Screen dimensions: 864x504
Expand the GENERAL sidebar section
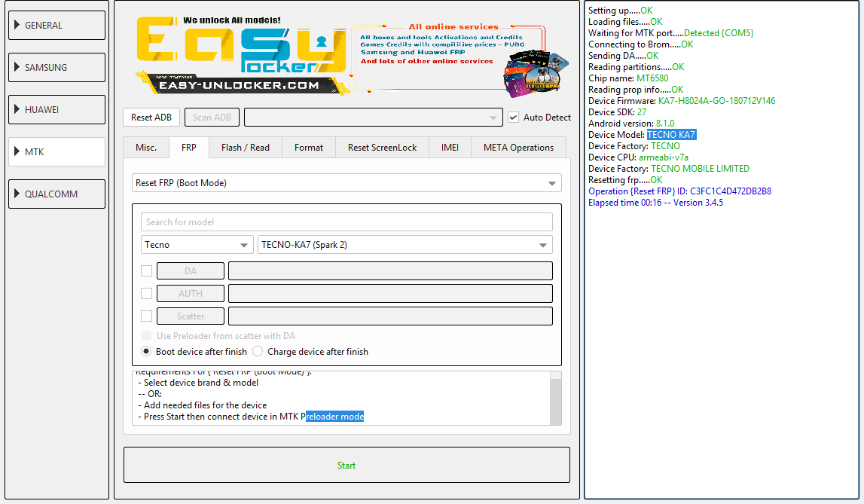tap(56, 26)
